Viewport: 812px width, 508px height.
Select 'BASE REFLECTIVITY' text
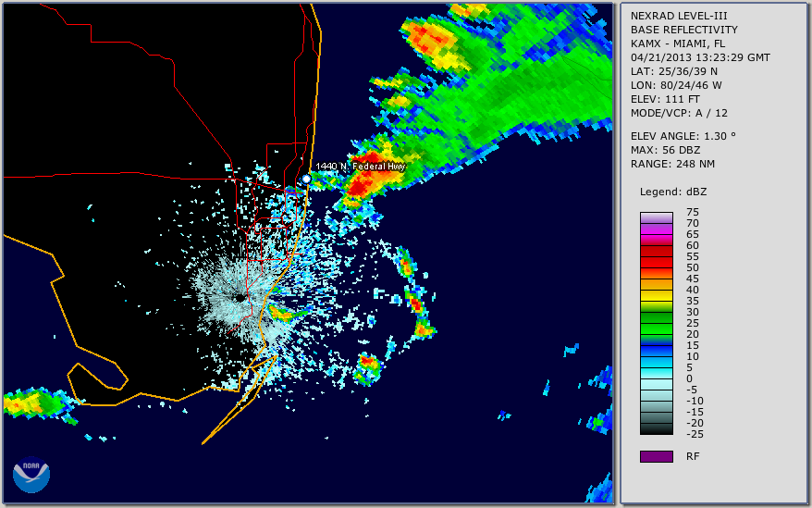click(683, 30)
